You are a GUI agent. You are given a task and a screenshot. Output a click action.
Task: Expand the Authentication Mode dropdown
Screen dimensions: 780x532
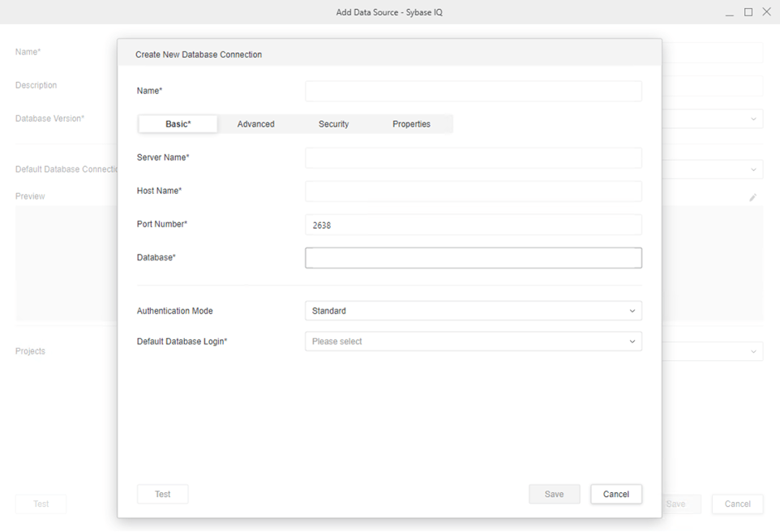coord(473,311)
